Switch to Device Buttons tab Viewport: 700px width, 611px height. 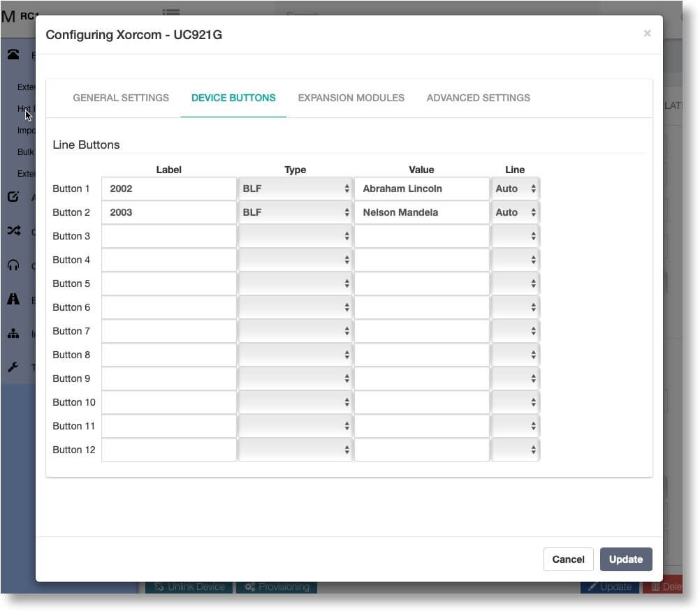click(x=233, y=98)
